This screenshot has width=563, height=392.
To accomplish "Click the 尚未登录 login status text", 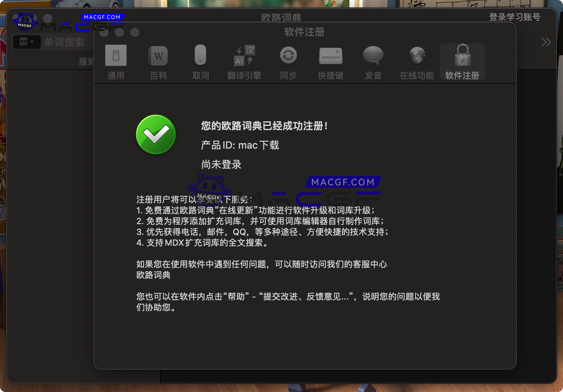I will 220,164.
